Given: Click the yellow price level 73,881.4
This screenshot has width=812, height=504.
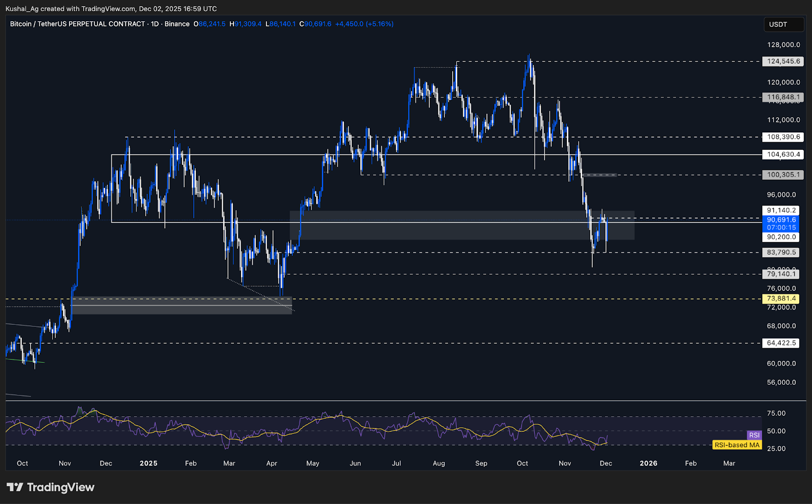Looking at the screenshot, I should pos(781,299).
